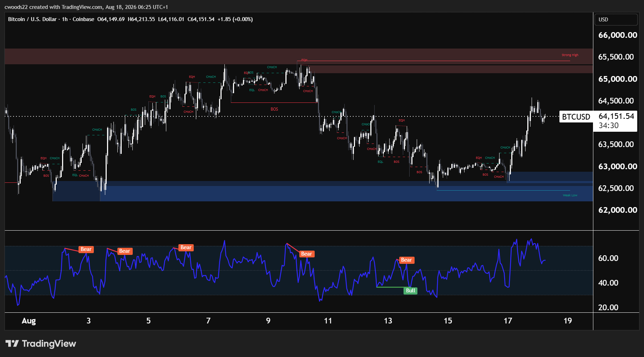Click the 15 date on the time axis
Screen dimensions: 644x357
pos(448,321)
